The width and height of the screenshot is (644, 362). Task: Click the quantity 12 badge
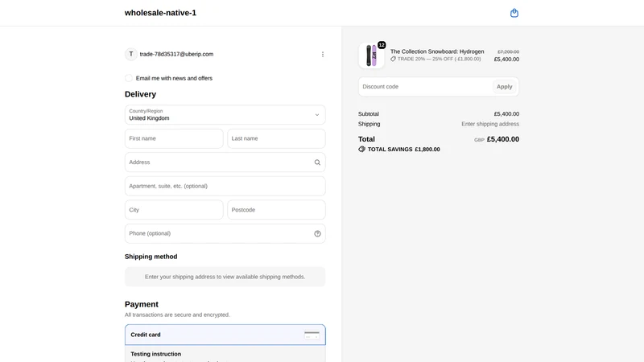[x=382, y=45]
